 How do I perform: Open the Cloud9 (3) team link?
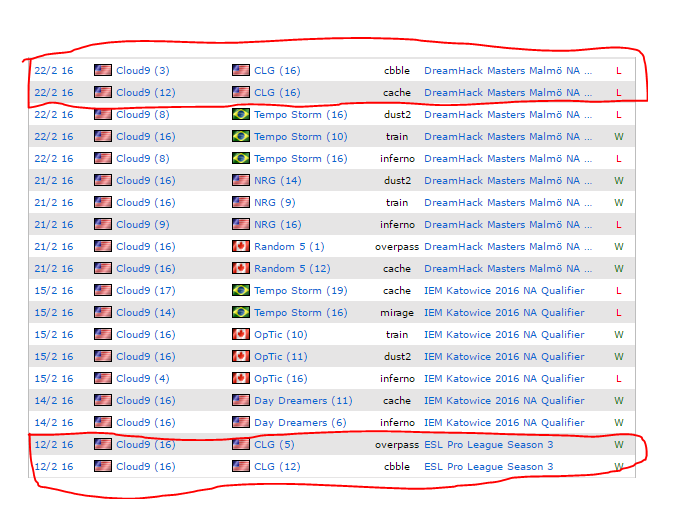[143, 71]
